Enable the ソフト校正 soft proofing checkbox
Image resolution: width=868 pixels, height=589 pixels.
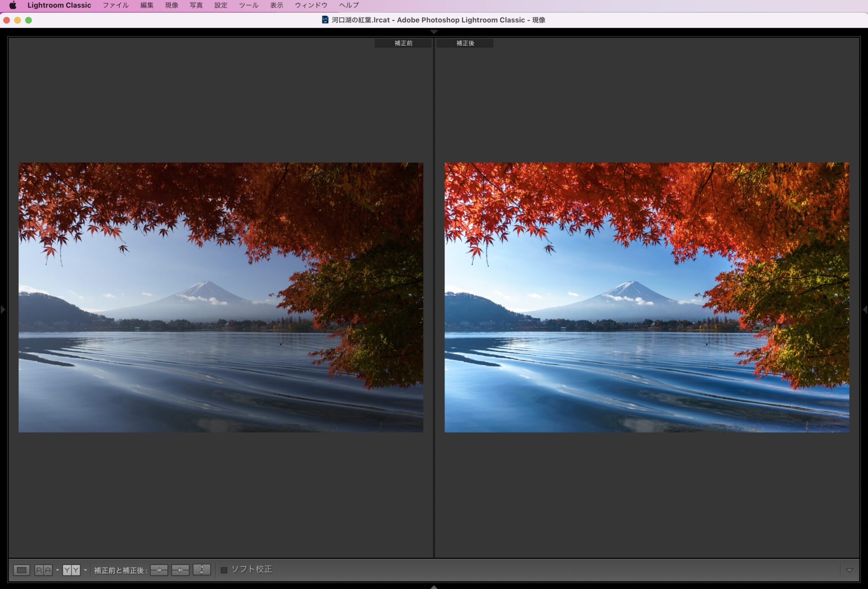tap(224, 570)
